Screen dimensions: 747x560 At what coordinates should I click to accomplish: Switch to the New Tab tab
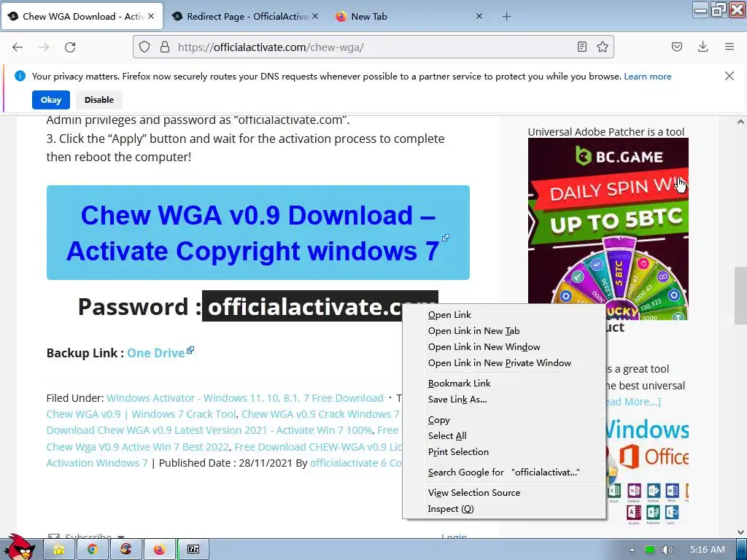tap(409, 16)
